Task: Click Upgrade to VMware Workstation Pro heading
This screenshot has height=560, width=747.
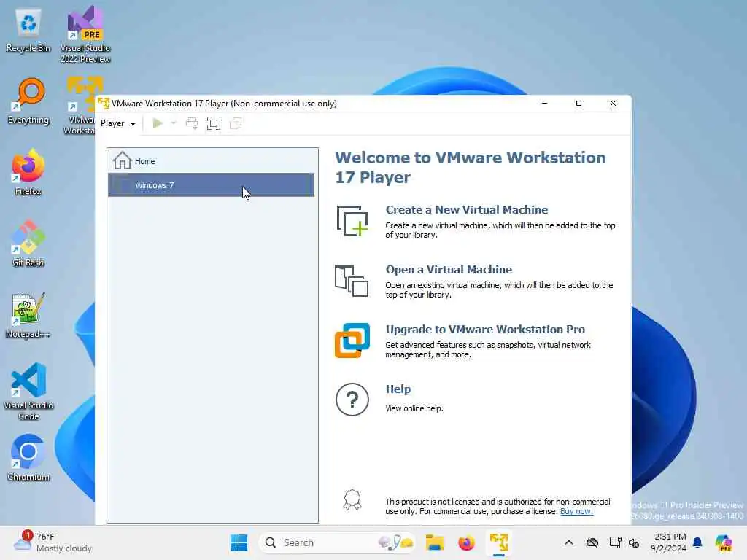Action: (x=485, y=330)
